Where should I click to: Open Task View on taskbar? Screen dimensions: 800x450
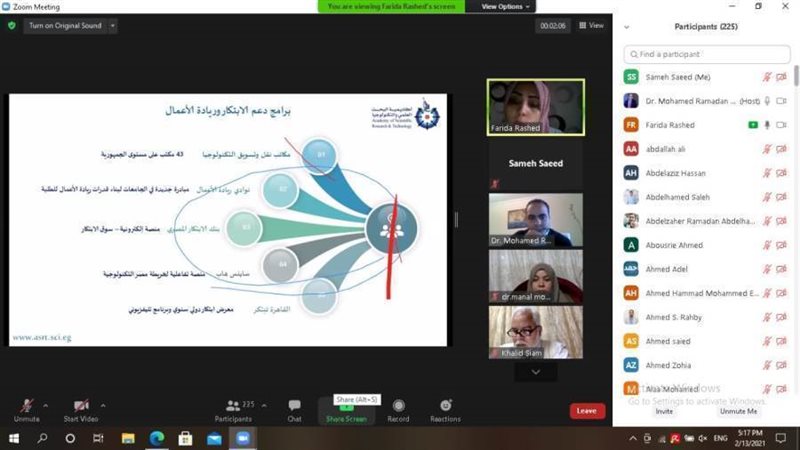[x=98, y=438]
